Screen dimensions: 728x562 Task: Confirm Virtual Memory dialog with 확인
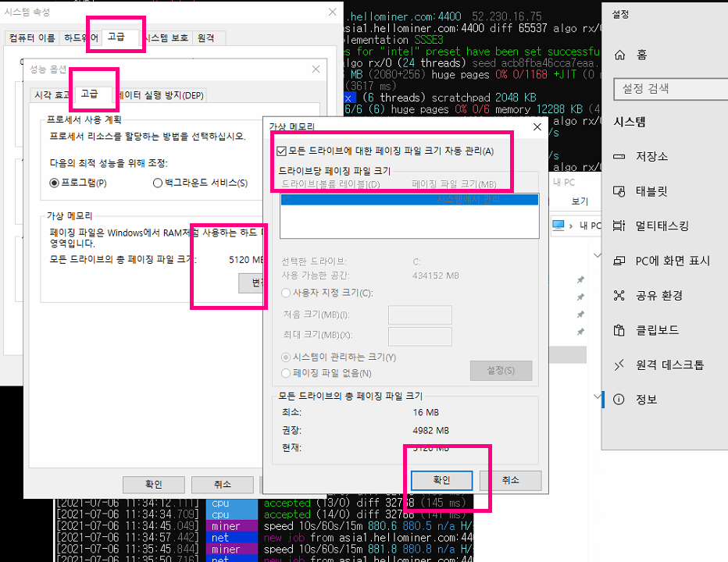[441, 480]
